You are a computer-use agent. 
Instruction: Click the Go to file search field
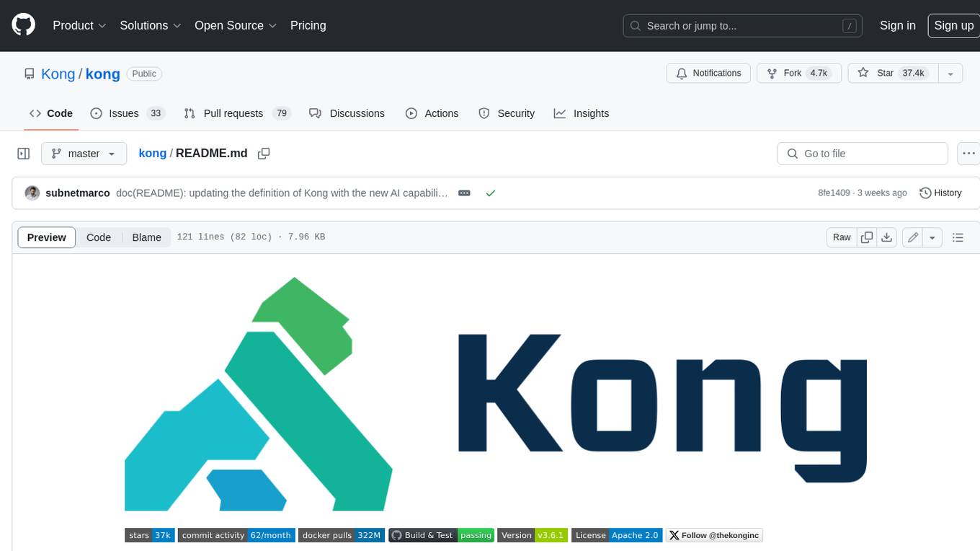(863, 154)
